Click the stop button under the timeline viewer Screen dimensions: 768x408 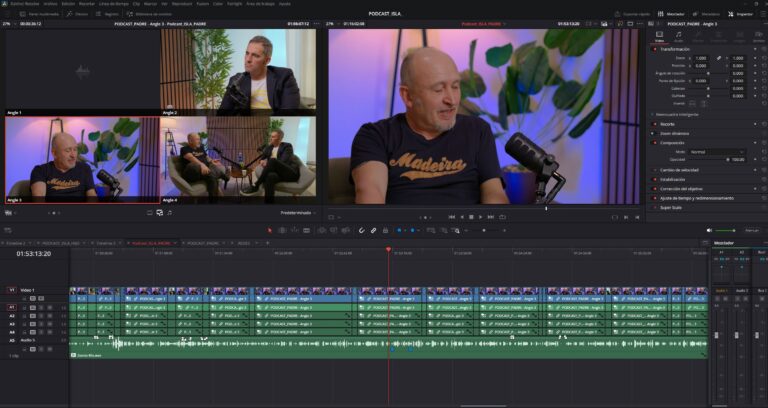pyautogui.click(x=470, y=216)
